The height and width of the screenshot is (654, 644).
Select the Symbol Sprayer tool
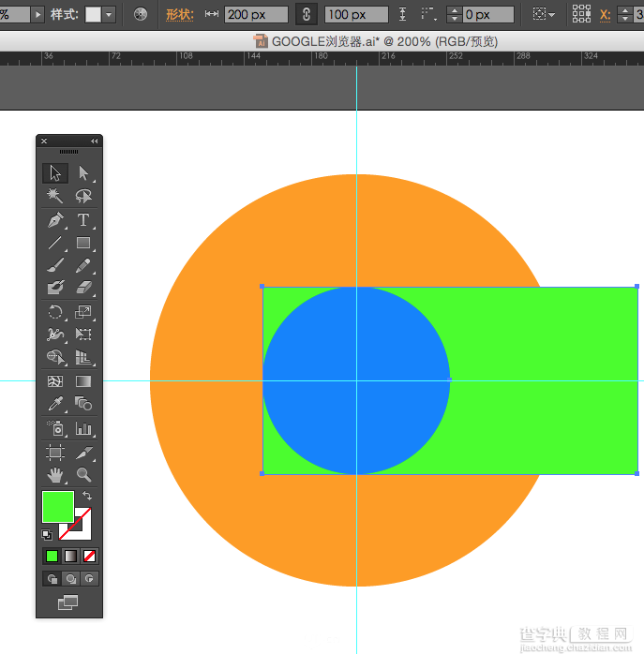(x=55, y=428)
